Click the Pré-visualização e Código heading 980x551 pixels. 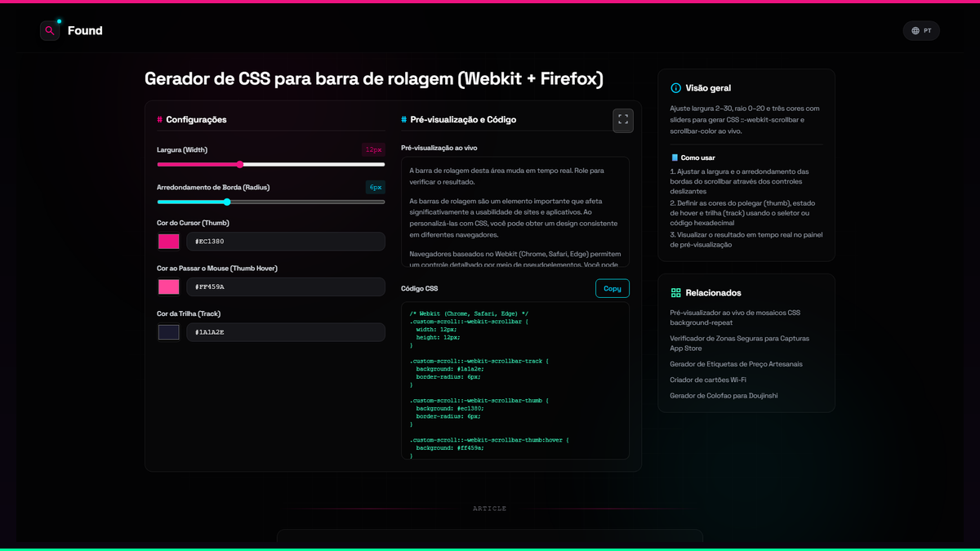[x=463, y=119]
